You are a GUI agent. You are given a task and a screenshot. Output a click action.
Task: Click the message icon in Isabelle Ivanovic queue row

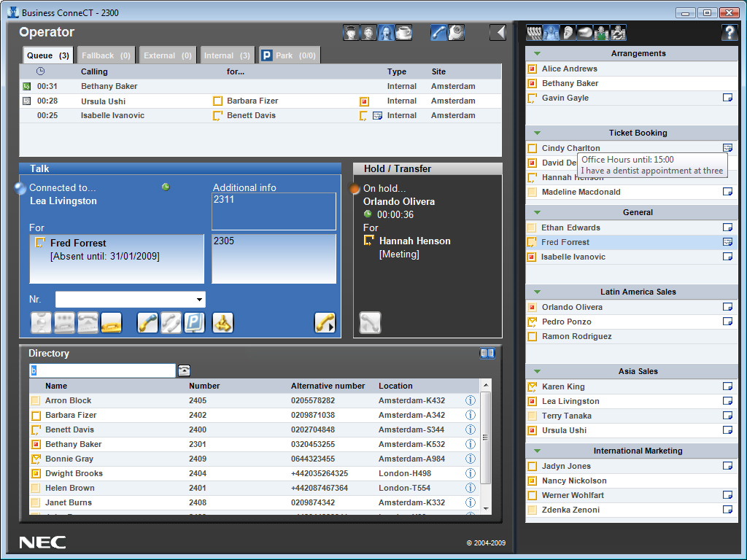(377, 116)
